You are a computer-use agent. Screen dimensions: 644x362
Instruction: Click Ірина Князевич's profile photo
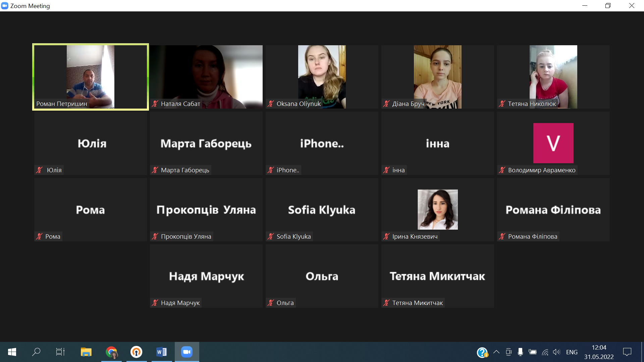pos(437,209)
